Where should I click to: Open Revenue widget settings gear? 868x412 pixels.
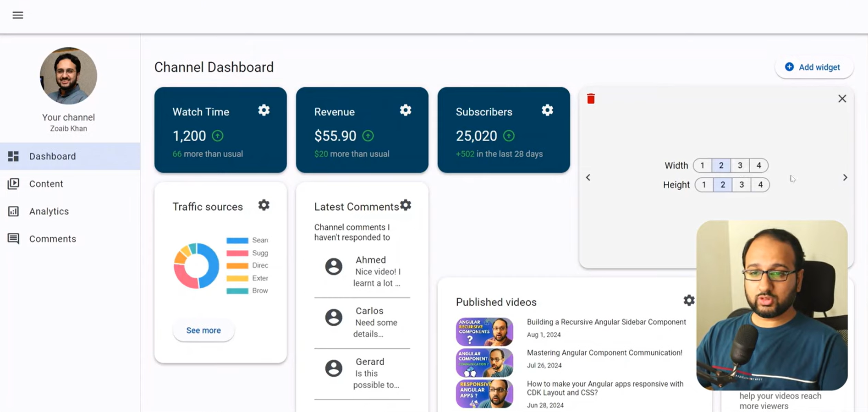[406, 110]
